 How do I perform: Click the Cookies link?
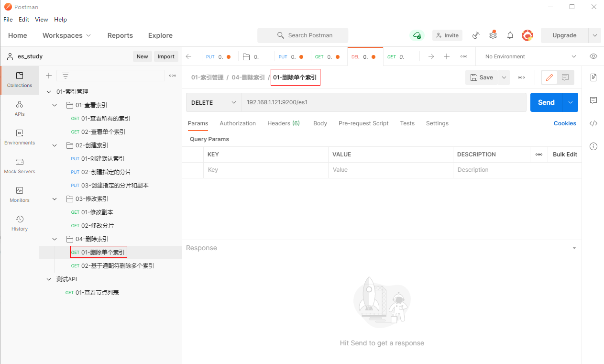565,123
